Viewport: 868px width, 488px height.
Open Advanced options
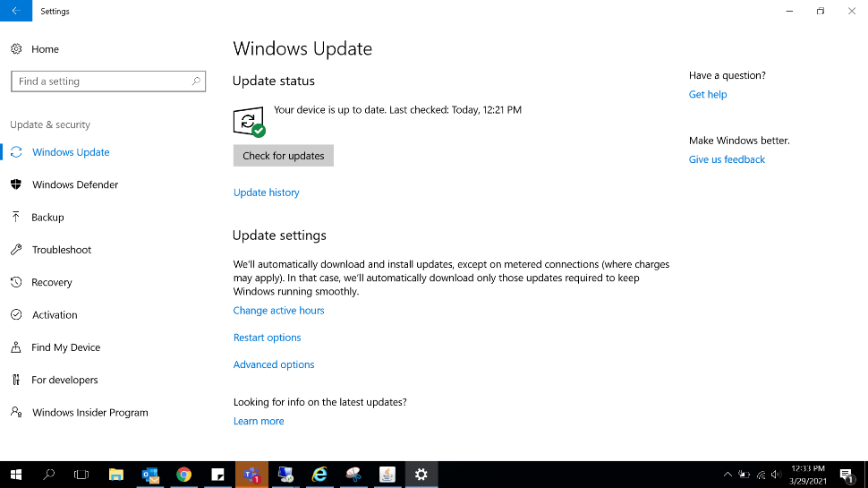click(x=274, y=364)
